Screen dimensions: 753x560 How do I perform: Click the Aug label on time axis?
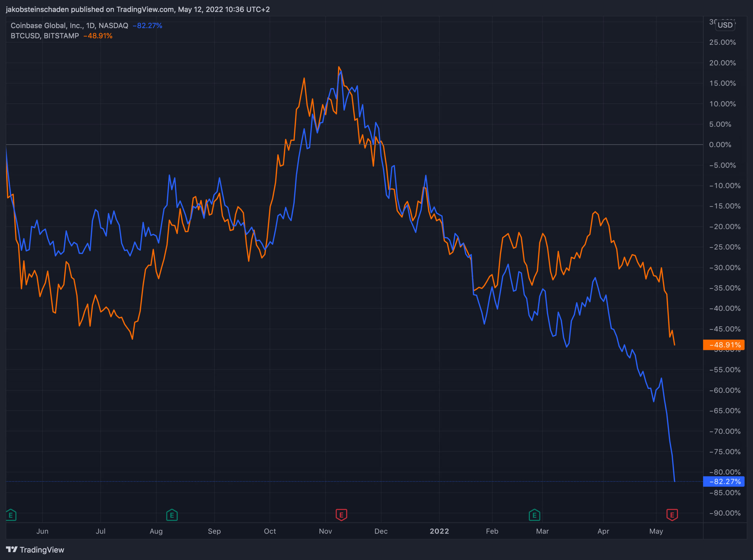click(x=156, y=531)
